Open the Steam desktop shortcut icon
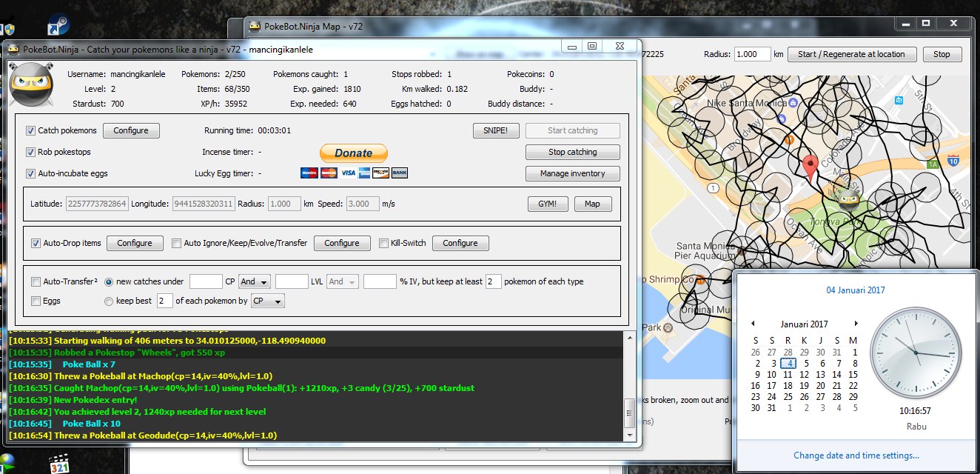Viewport: 980px width, 474px height. (58, 25)
